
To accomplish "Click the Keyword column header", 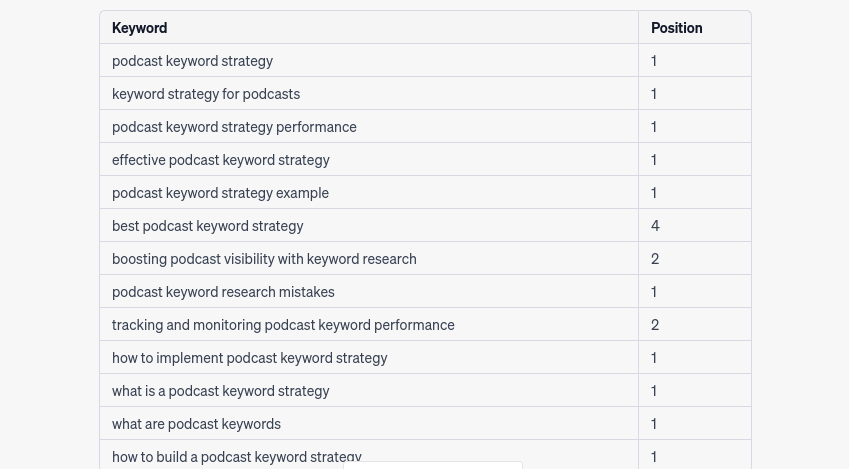I will coord(139,28).
